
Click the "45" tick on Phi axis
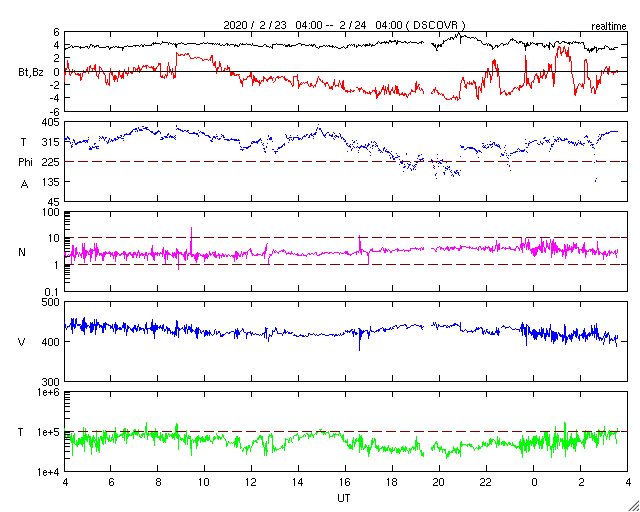[54, 202]
